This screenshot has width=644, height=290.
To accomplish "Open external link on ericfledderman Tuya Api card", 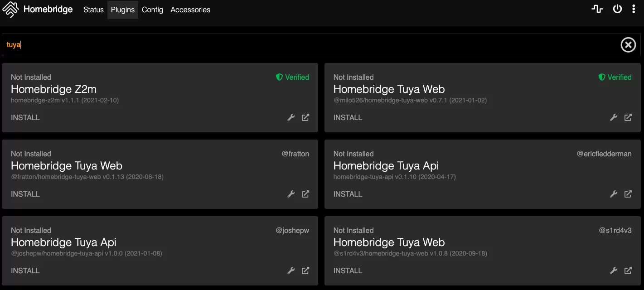I will pyautogui.click(x=628, y=194).
